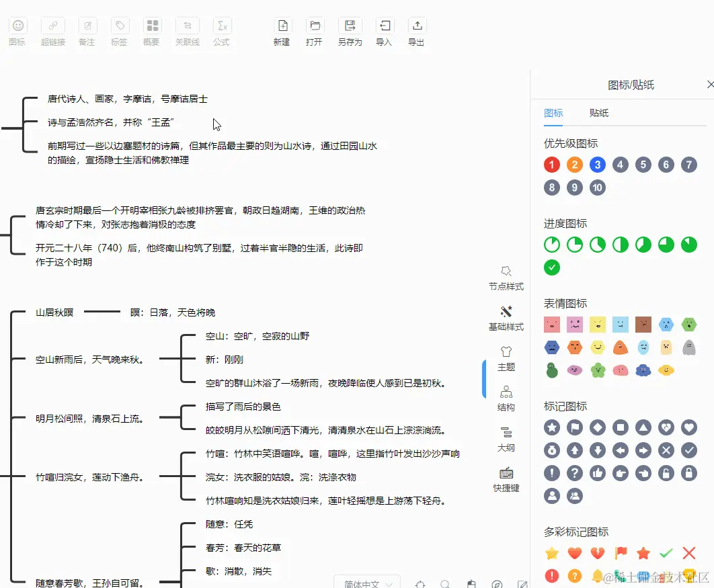Select the 图标 tab in the panel
The width and height of the screenshot is (714, 588).
tap(553, 113)
